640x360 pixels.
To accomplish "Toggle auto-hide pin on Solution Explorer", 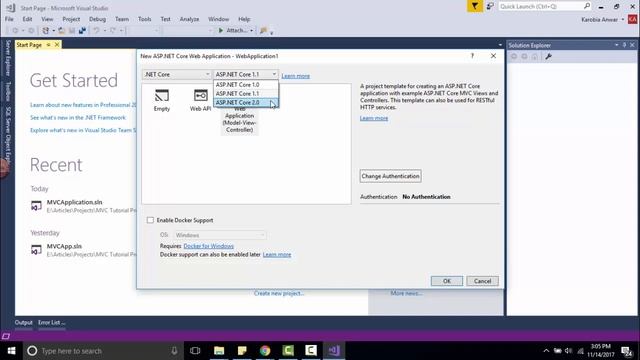I will (624, 45).
